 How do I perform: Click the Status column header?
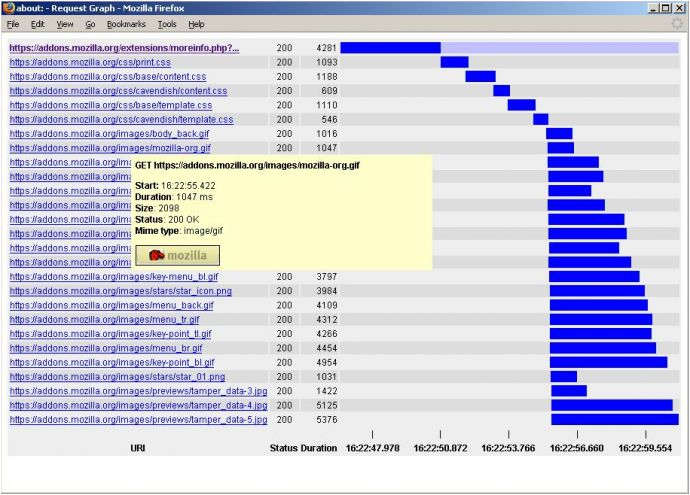pyautogui.click(x=284, y=448)
